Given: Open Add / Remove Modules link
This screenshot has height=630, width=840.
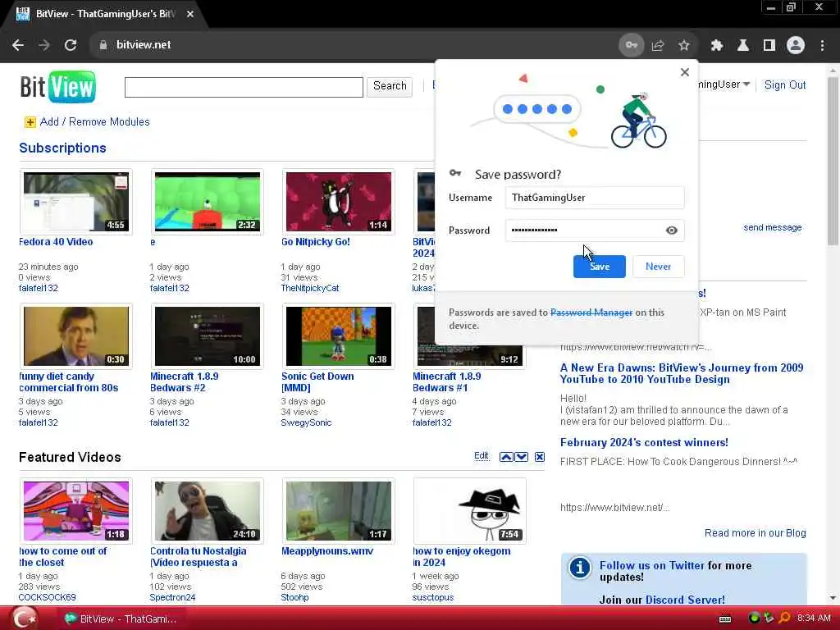Looking at the screenshot, I should click(x=95, y=122).
